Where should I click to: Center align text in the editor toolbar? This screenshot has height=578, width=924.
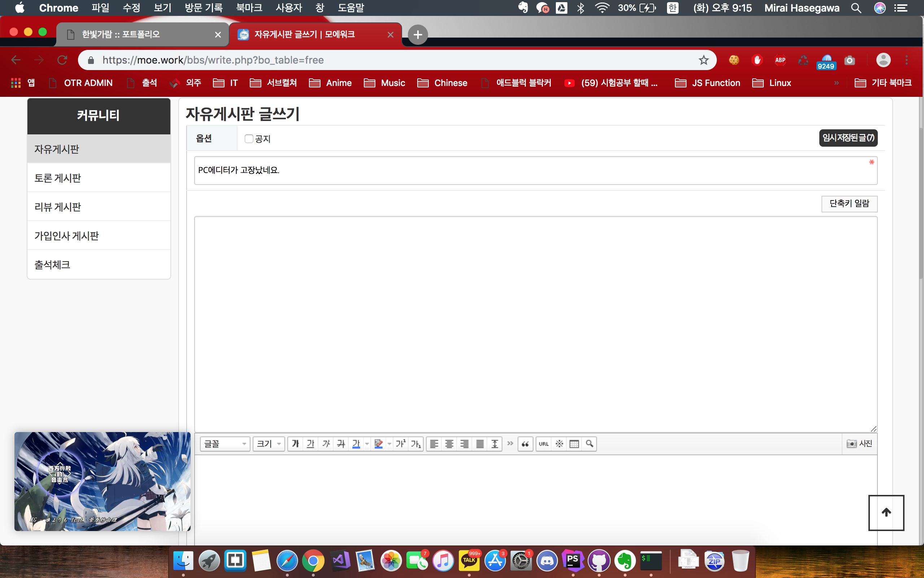(x=449, y=444)
